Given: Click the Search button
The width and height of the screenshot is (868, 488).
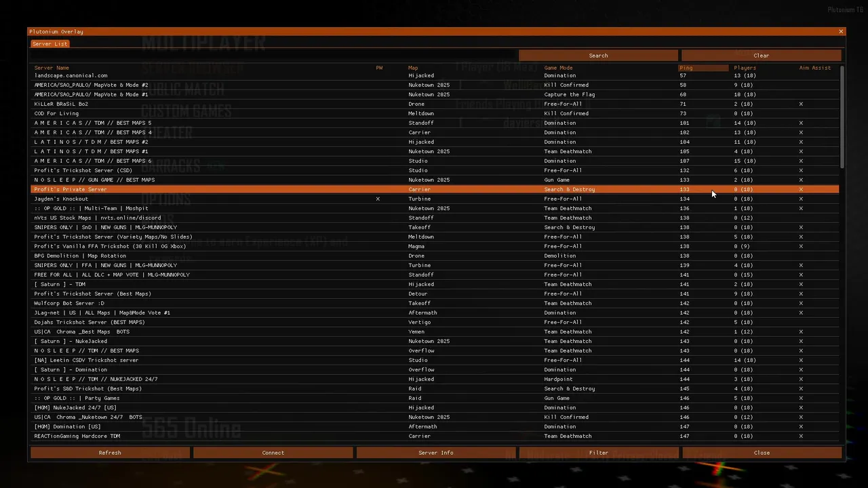Looking at the screenshot, I should (598, 56).
